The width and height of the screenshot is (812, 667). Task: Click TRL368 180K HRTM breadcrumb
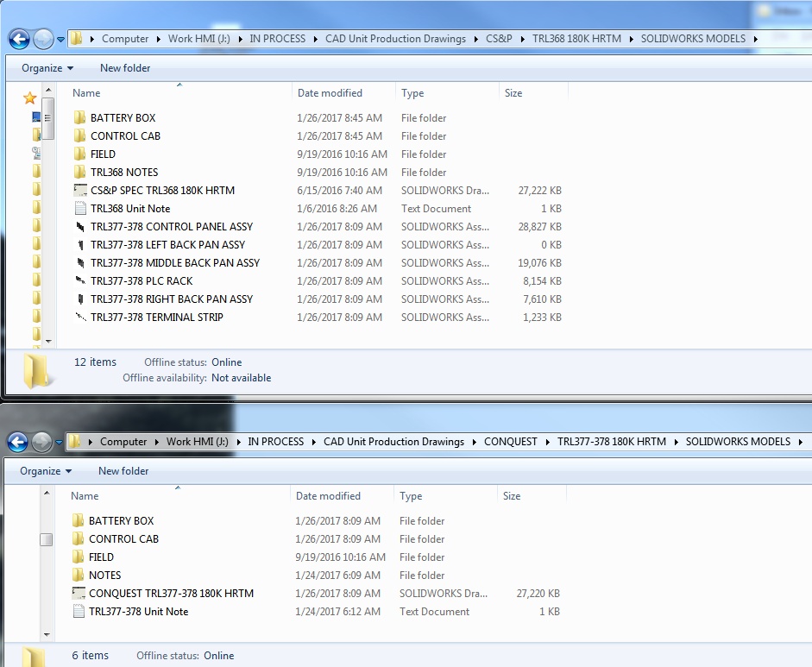pos(576,39)
